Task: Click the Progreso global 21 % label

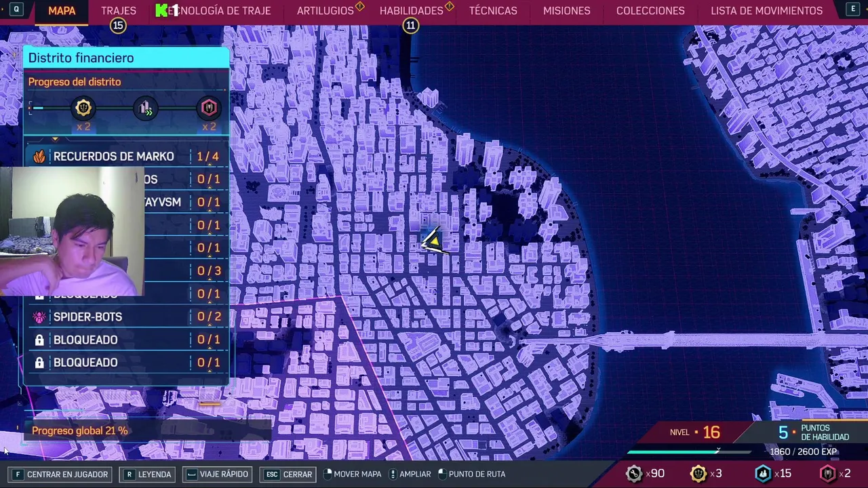Action: click(80, 431)
